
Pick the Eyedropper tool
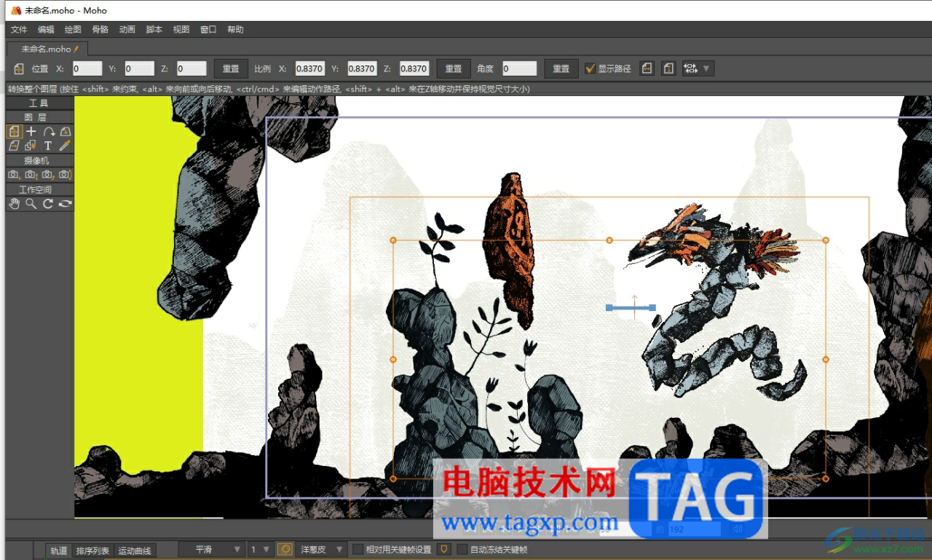pos(65,146)
